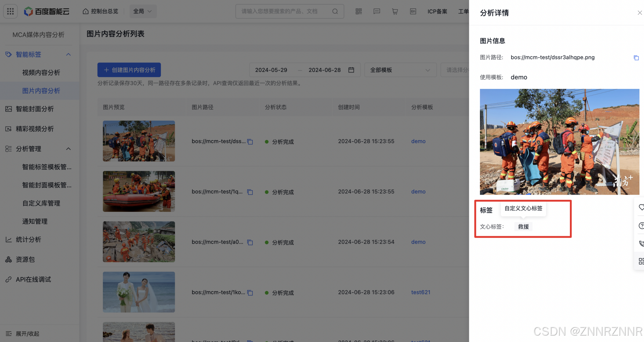Collapse the 分析管理 sidebar section
This screenshot has width=644, height=342.
[68, 149]
